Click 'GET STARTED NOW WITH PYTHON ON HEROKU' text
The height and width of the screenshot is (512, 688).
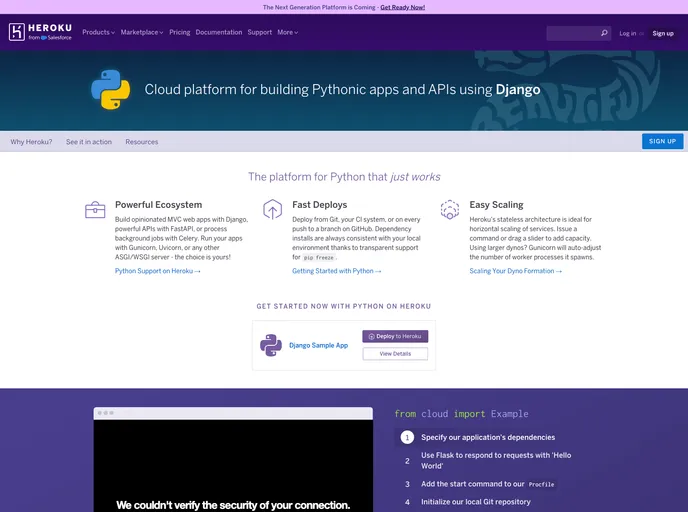pos(344,306)
